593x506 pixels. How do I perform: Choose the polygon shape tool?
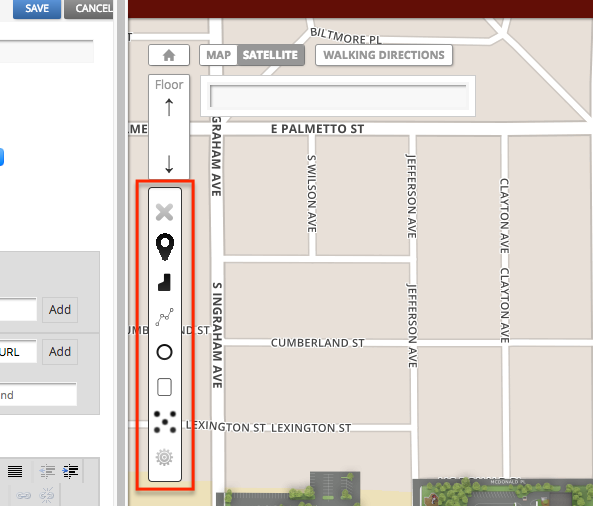point(165,282)
